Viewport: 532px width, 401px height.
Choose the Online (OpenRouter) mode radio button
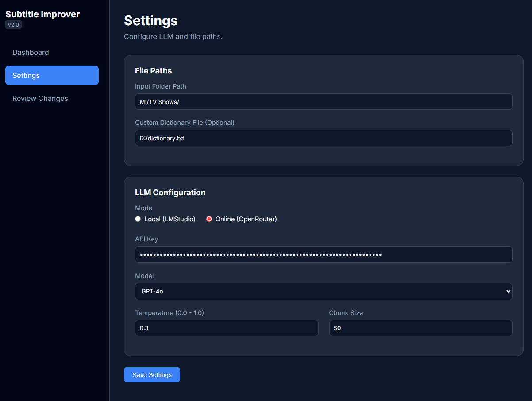(x=209, y=219)
